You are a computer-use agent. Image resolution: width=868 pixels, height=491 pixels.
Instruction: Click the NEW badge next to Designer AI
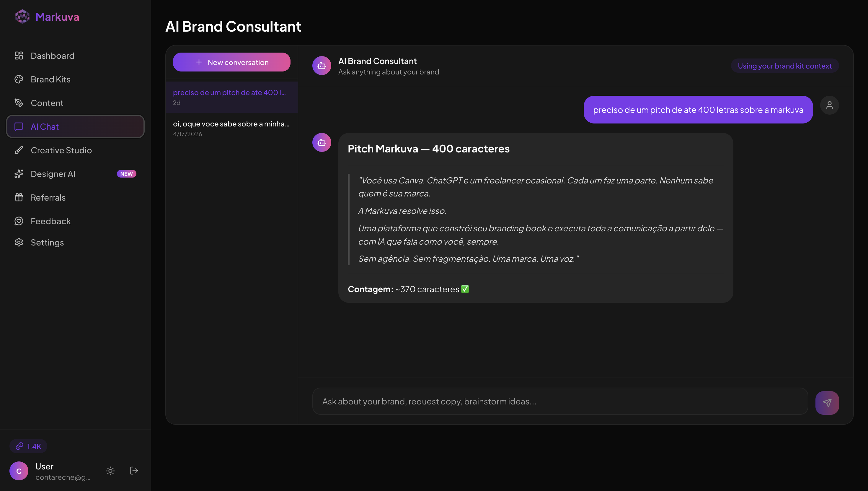pyautogui.click(x=126, y=174)
